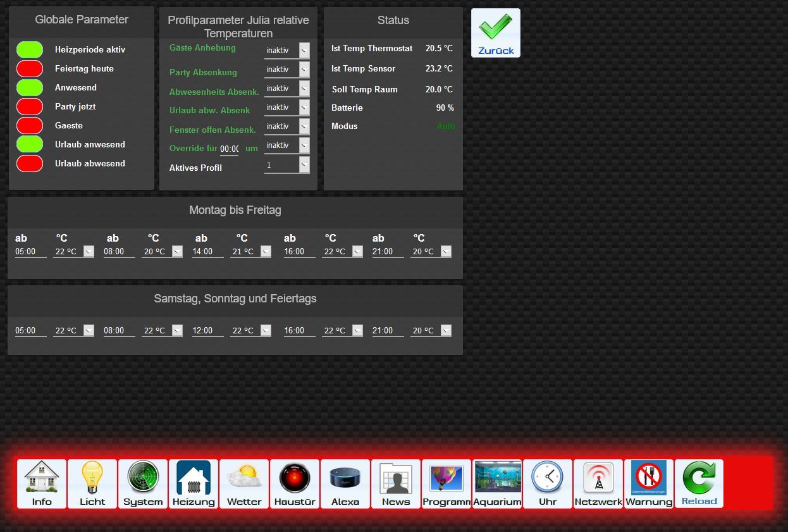Open the System radar icon
The width and height of the screenshot is (788, 532).
point(143,484)
